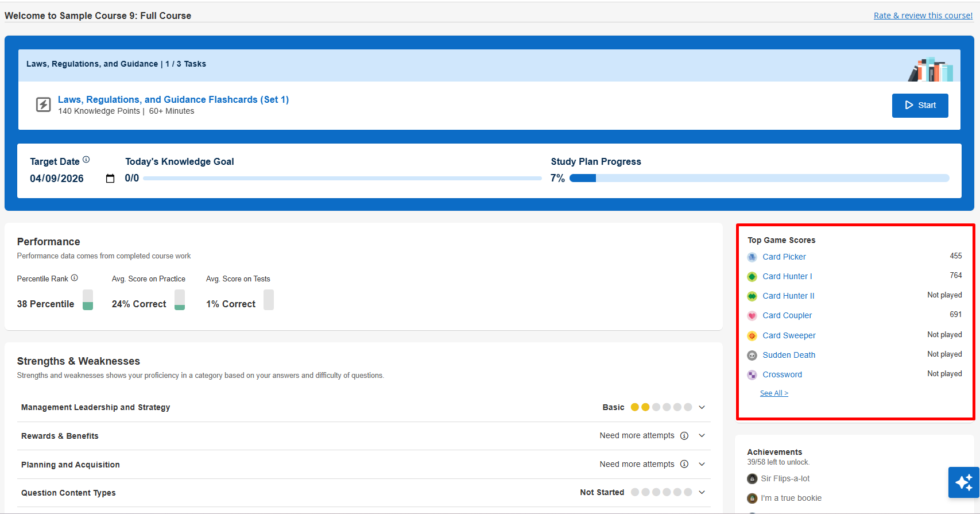
Task: Open the AI sparkle assistant button
Action: tap(964, 482)
